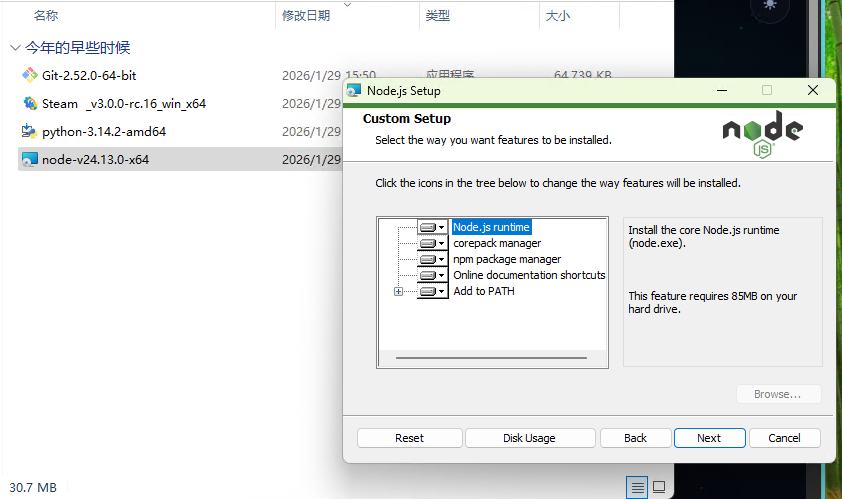Close the Node.js Setup window

pos(813,90)
